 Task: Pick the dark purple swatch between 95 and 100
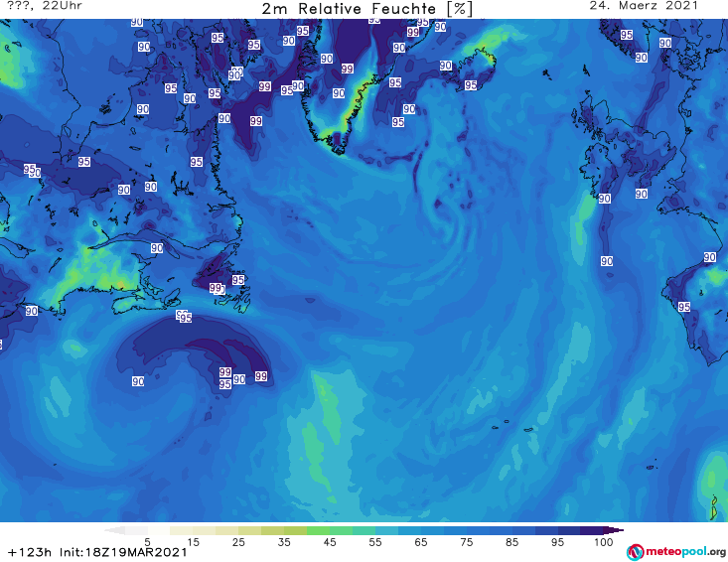click(x=592, y=530)
